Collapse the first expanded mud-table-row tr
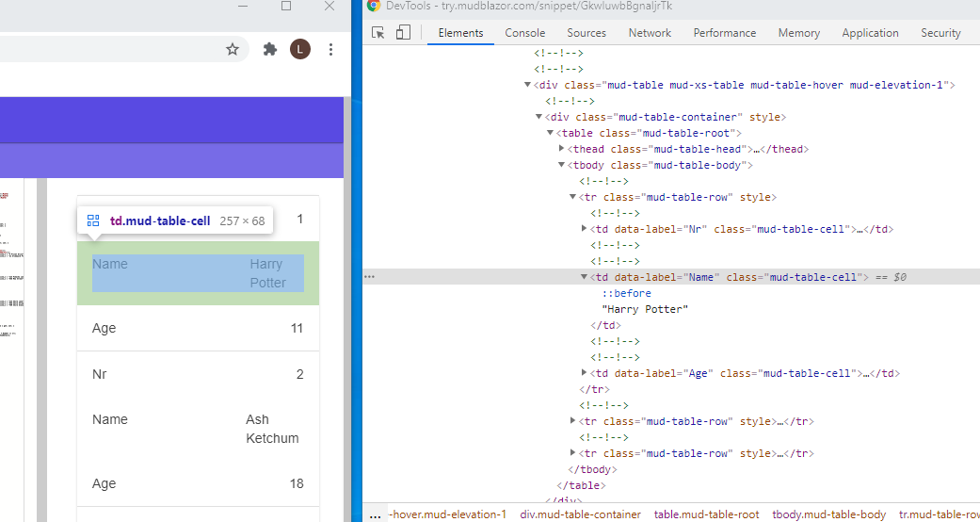 point(572,197)
